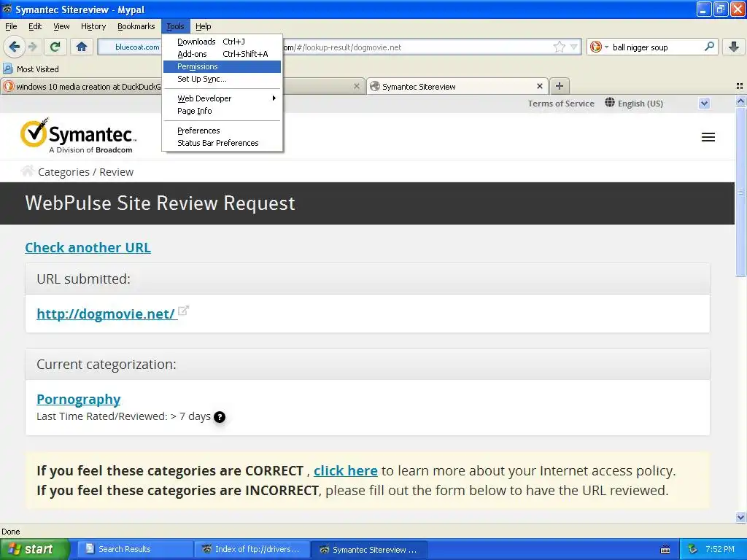
Task: Click English (US) language text
Action: [x=640, y=104]
